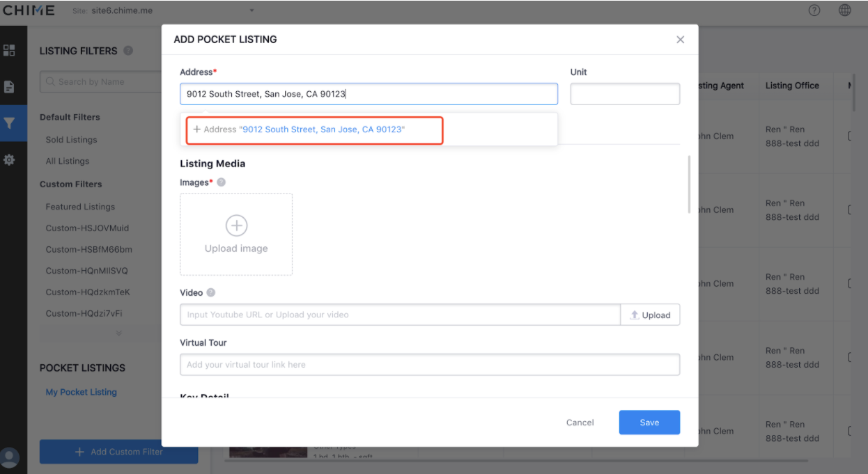The image size is (868, 474).
Task: Expand more custom filters chevron
Action: pos(118,333)
